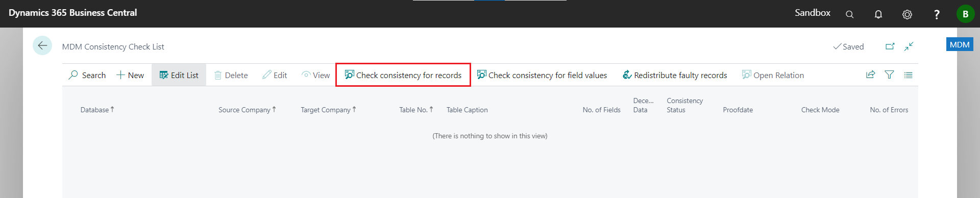980x198 pixels.
Task: Toggle Edit List mode
Action: (x=179, y=75)
